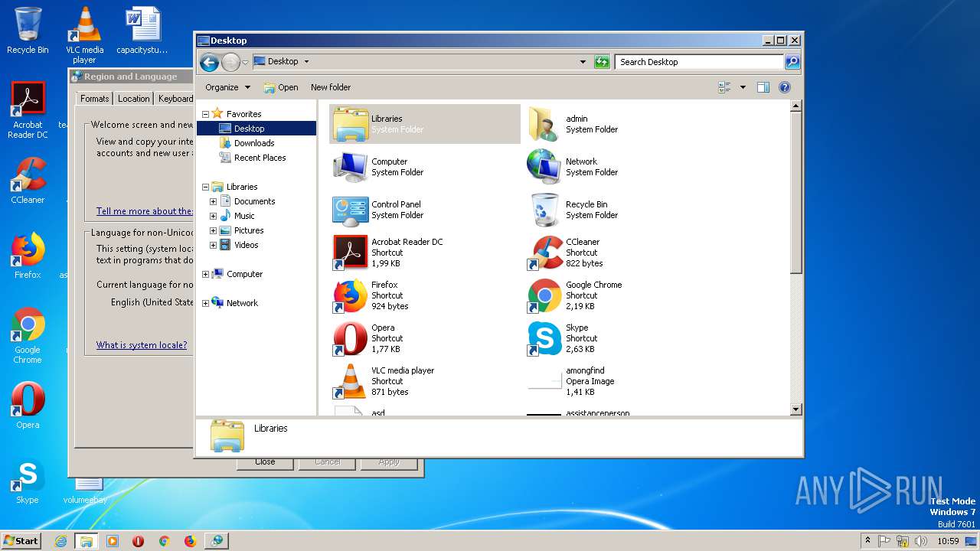Viewport: 980px width, 551px height.
Task: Select Google Chrome shortcut in Explorer list
Action: click(x=545, y=295)
